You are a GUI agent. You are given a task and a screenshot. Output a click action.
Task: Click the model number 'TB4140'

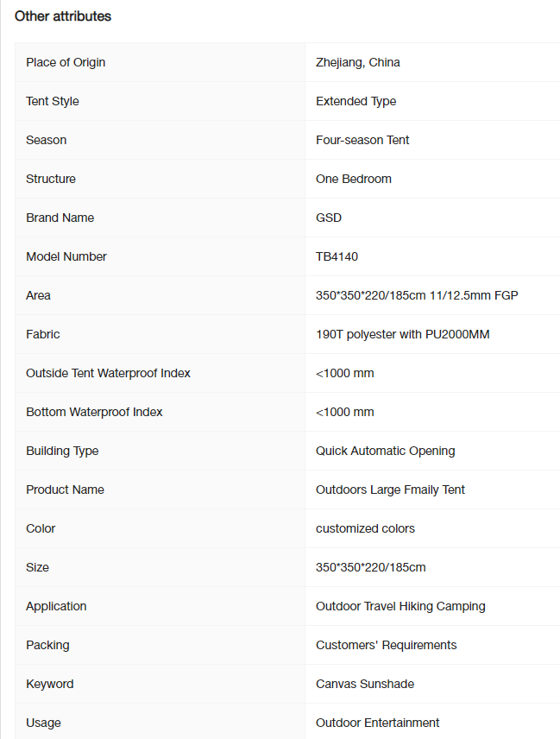pos(337,256)
